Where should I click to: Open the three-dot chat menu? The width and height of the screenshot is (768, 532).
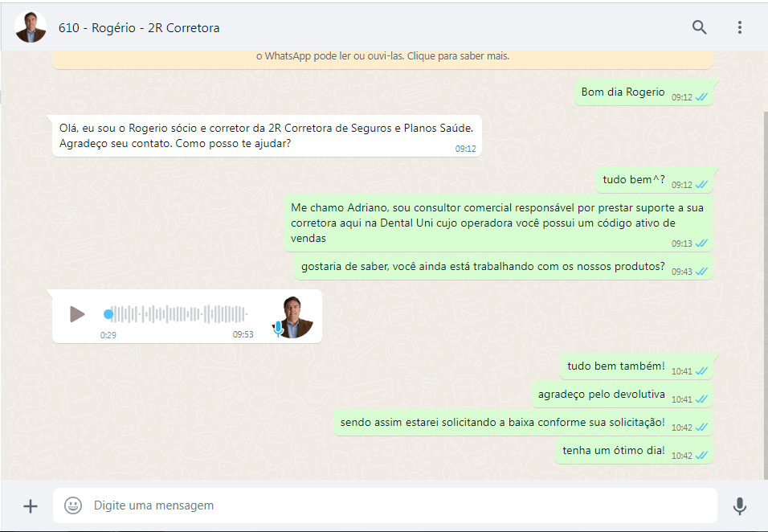[740, 27]
